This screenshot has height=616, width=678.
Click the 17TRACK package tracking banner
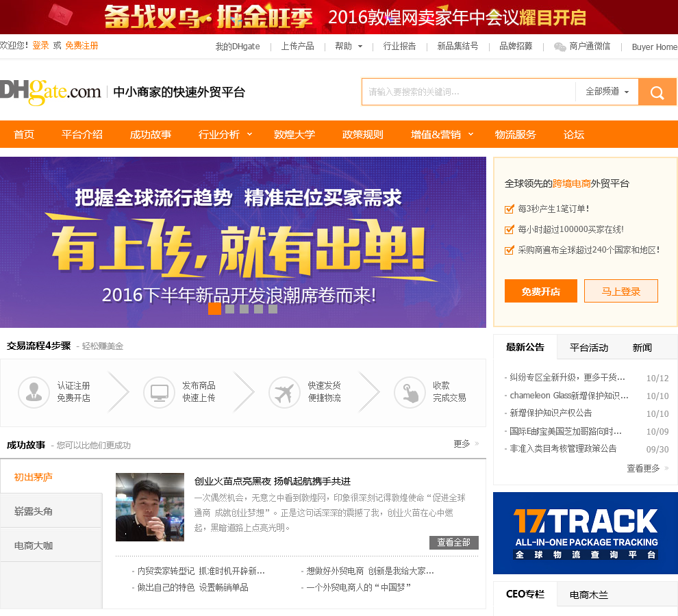(x=586, y=533)
